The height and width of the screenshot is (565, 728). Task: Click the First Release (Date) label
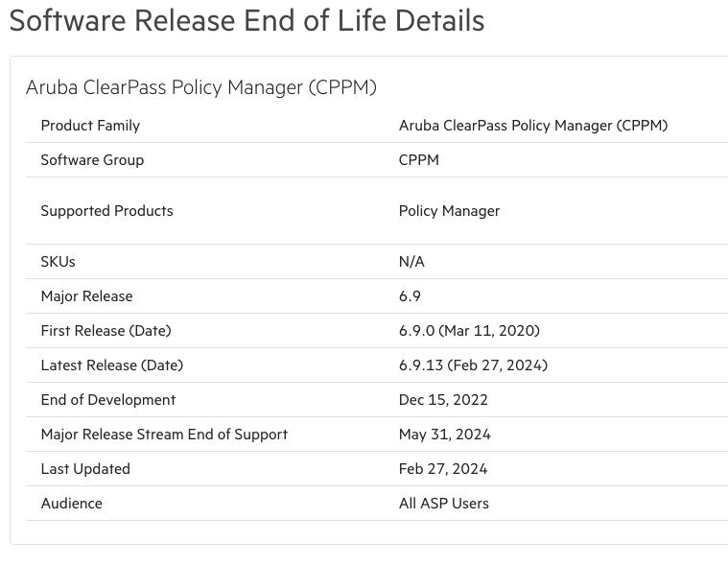(106, 331)
